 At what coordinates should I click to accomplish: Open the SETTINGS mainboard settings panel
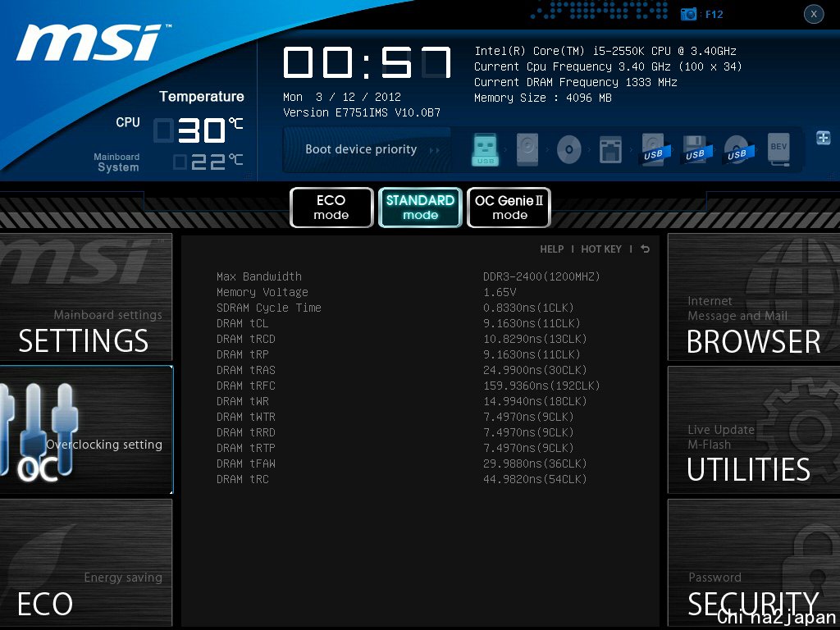click(86, 297)
